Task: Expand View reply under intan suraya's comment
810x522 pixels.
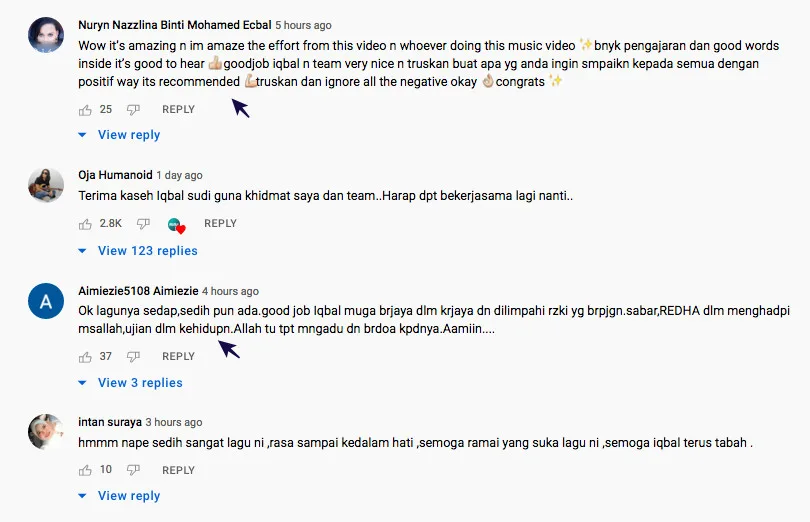Action: click(119, 496)
